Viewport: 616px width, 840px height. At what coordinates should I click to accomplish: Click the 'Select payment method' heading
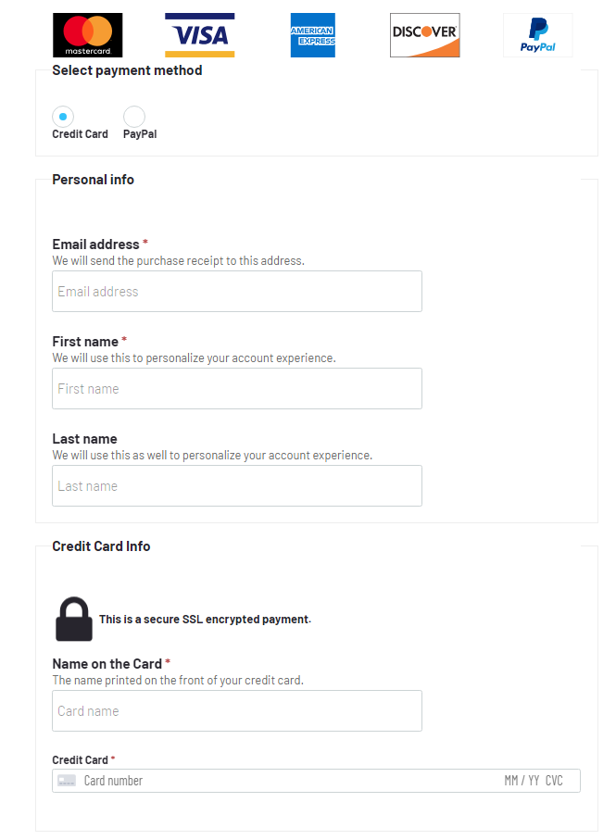point(127,70)
